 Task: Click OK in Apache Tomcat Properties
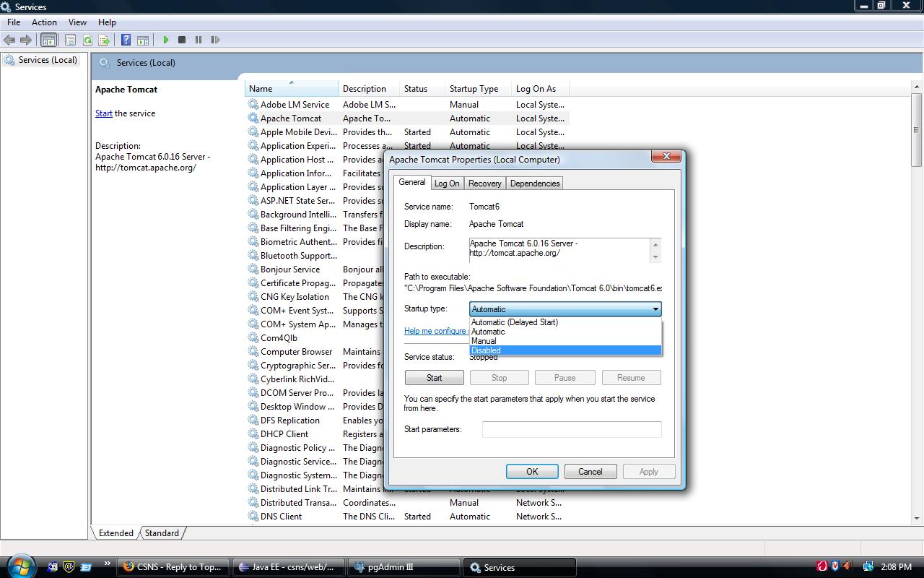click(x=532, y=472)
